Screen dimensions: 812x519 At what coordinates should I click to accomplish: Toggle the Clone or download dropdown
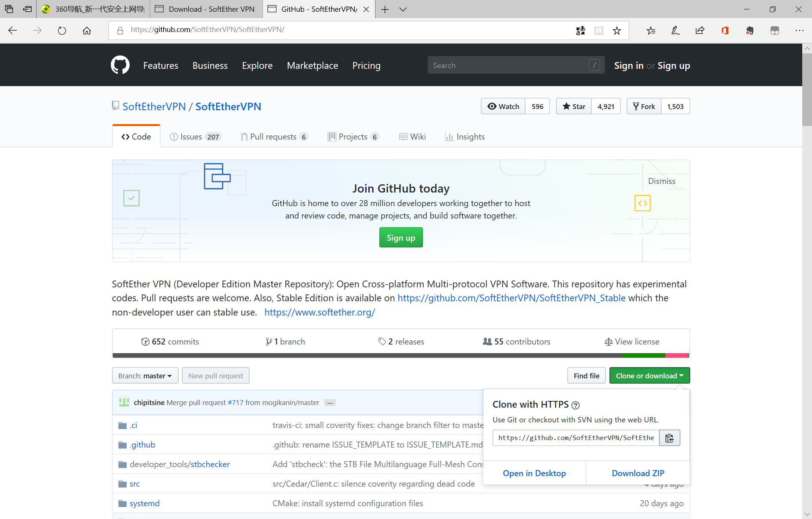pyautogui.click(x=650, y=376)
